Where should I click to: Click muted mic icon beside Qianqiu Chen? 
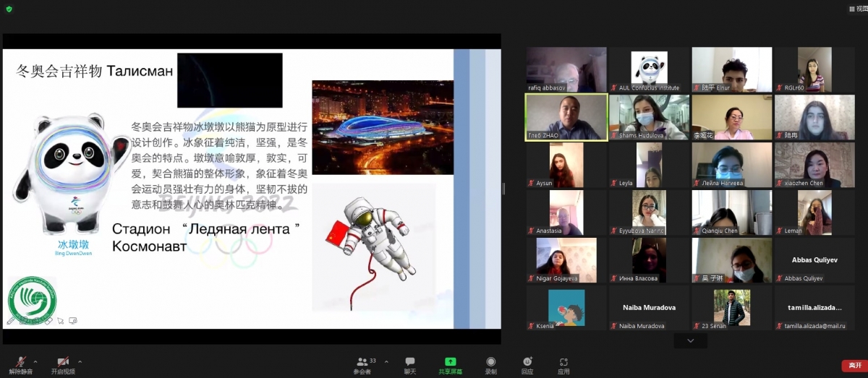[697, 231]
